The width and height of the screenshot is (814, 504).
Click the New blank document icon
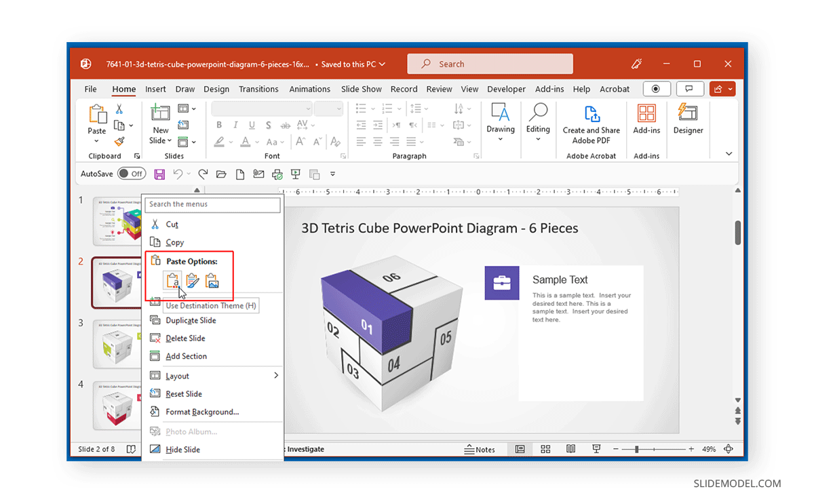[239, 174]
